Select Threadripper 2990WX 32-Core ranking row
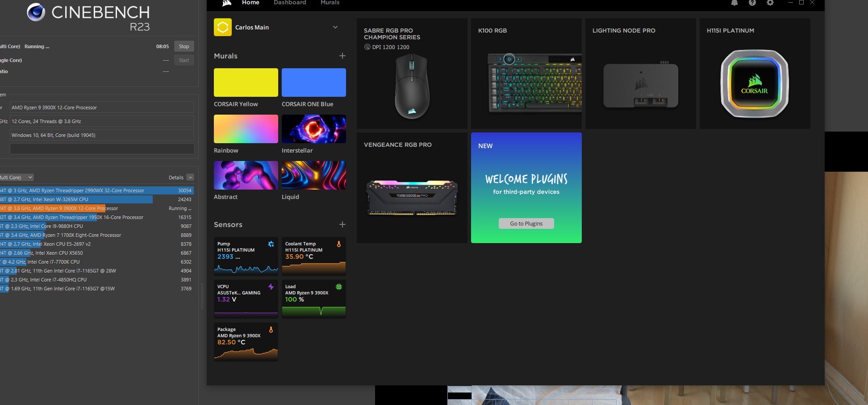 coord(97,190)
